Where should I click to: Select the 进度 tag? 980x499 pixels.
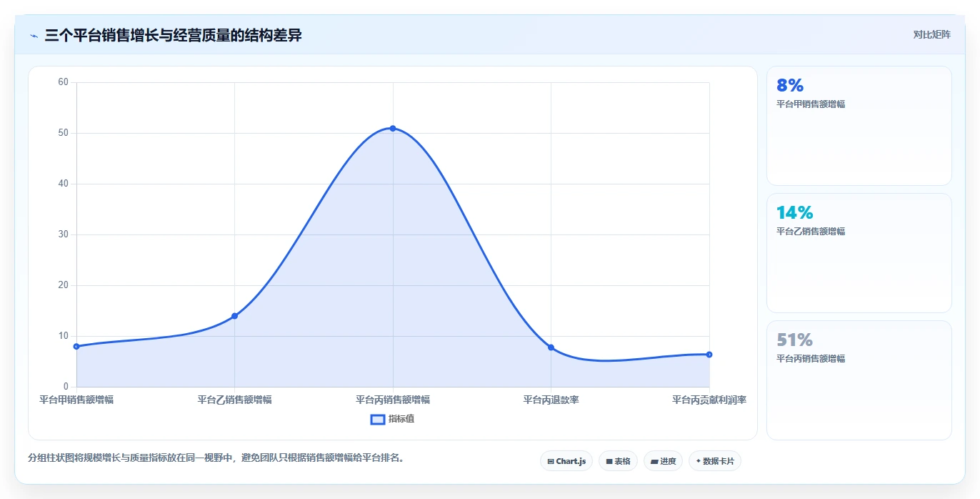coord(663,461)
